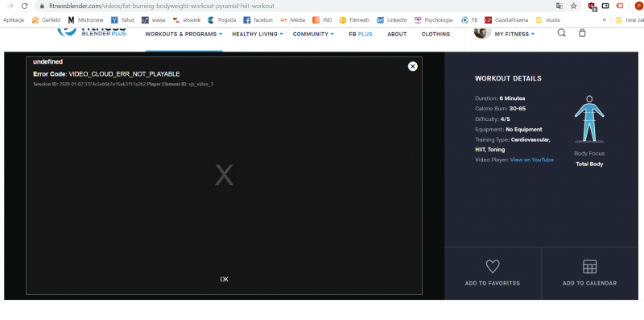Click the address bar URL

coord(162,6)
